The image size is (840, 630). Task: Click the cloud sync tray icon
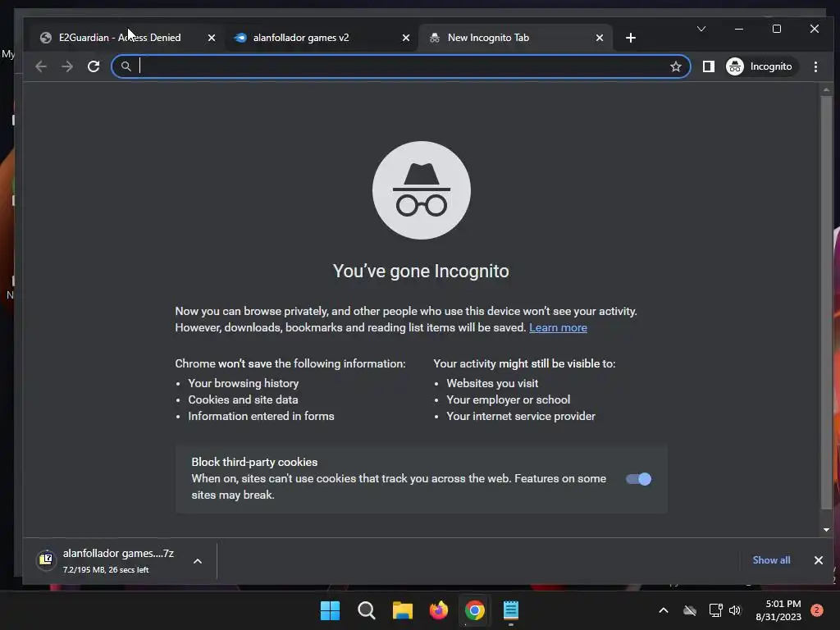(x=690, y=610)
